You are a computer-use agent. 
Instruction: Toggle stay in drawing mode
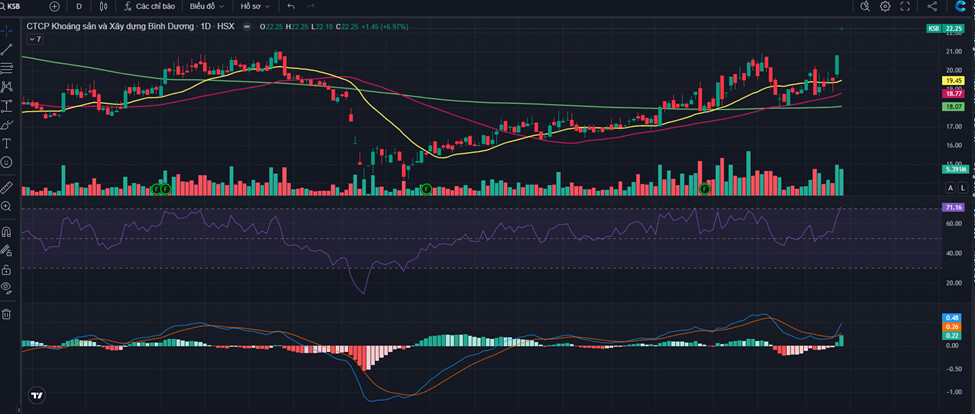point(6,251)
